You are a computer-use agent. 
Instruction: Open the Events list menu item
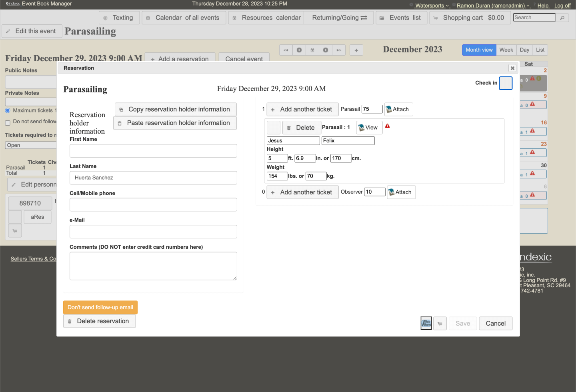[x=401, y=18]
